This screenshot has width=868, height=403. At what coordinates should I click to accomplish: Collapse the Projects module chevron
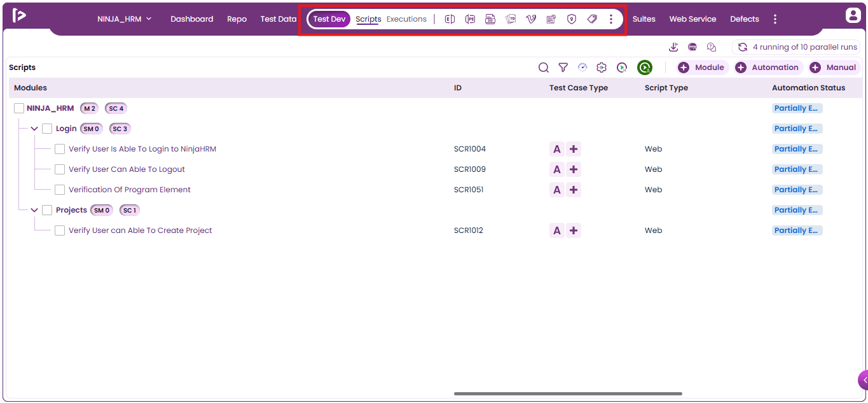34,210
